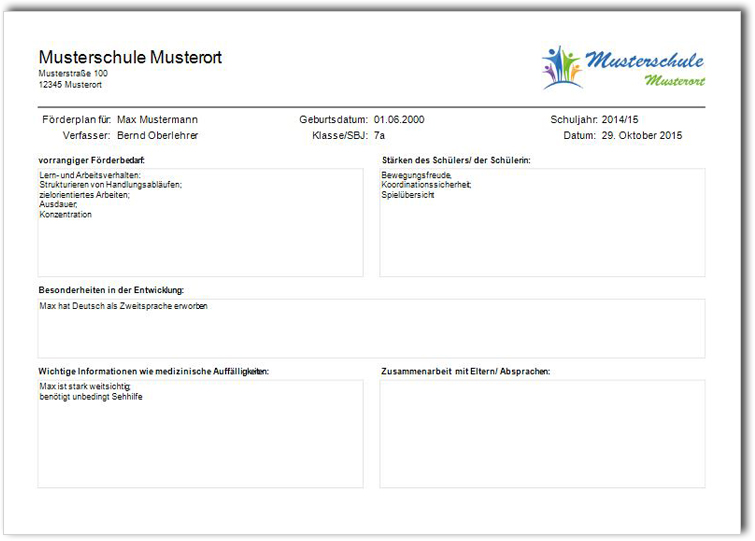The image size is (755, 541).
Task: Click the school year '2014/15'
Action: click(620, 119)
